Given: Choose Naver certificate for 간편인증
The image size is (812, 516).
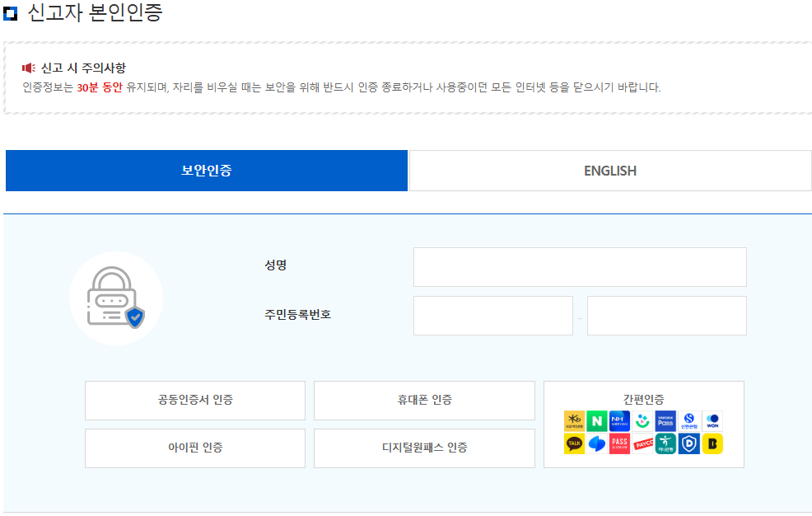Looking at the screenshot, I should pyautogui.click(x=598, y=420).
